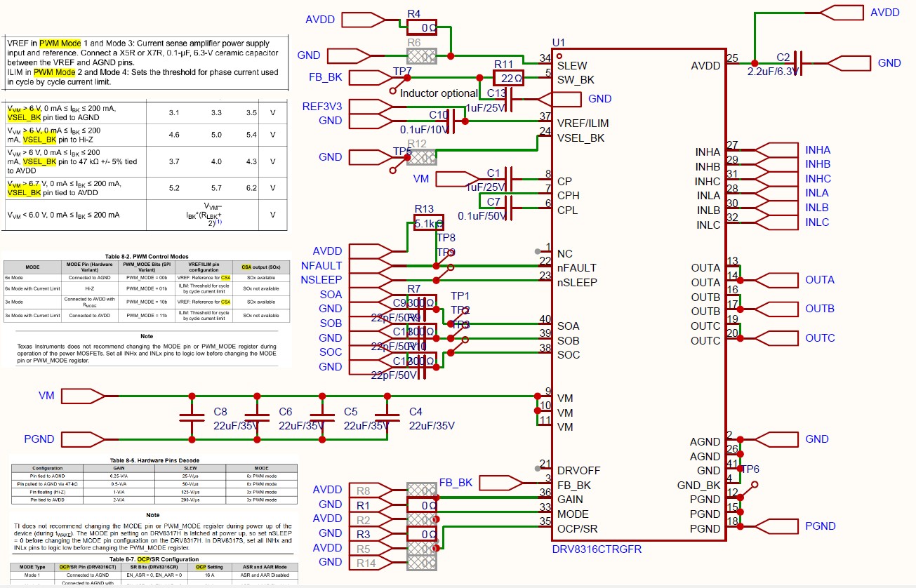Click the NFAULT net port
The image size is (916, 588).
coord(370,266)
